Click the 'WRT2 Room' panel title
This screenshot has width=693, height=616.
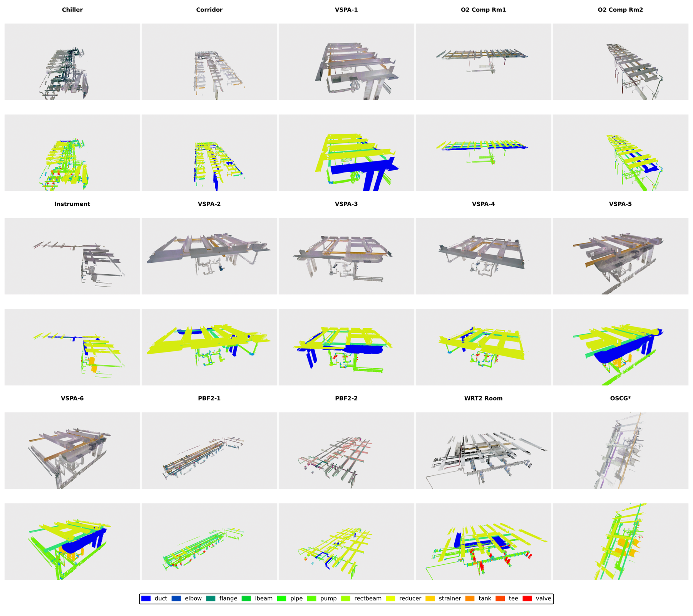tap(484, 398)
